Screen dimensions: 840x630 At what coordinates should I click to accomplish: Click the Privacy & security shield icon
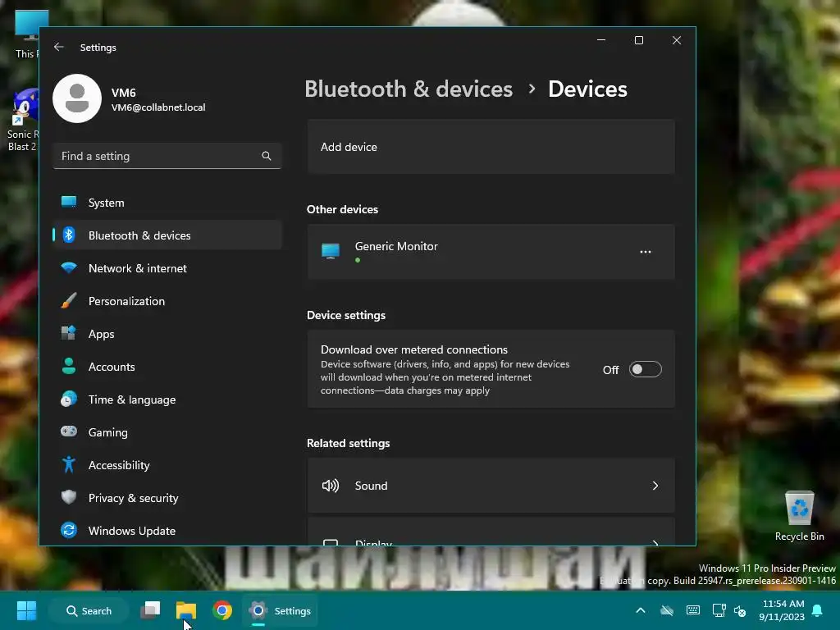(69, 497)
